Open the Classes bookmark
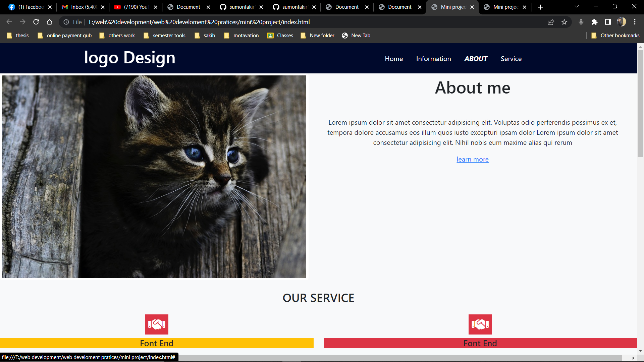644x362 pixels. click(x=280, y=36)
